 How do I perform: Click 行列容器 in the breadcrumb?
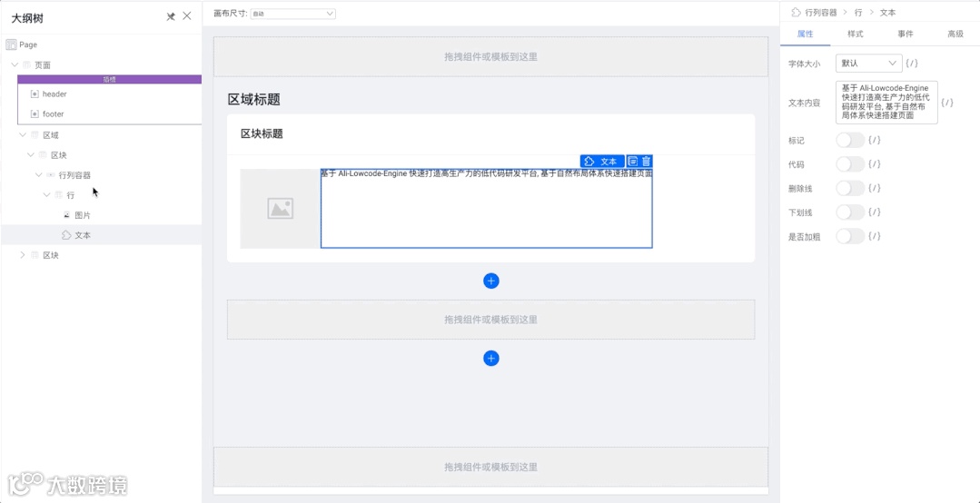point(821,13)
